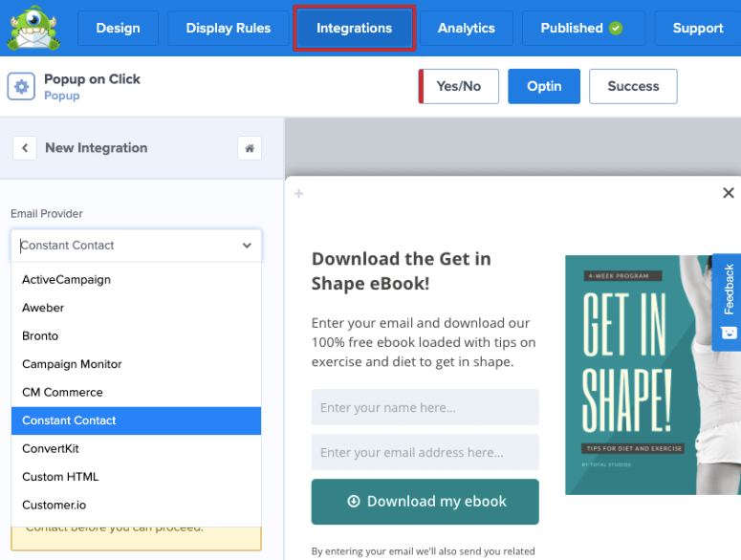
Task: Switch to the Success view
Action: (633, 86)
